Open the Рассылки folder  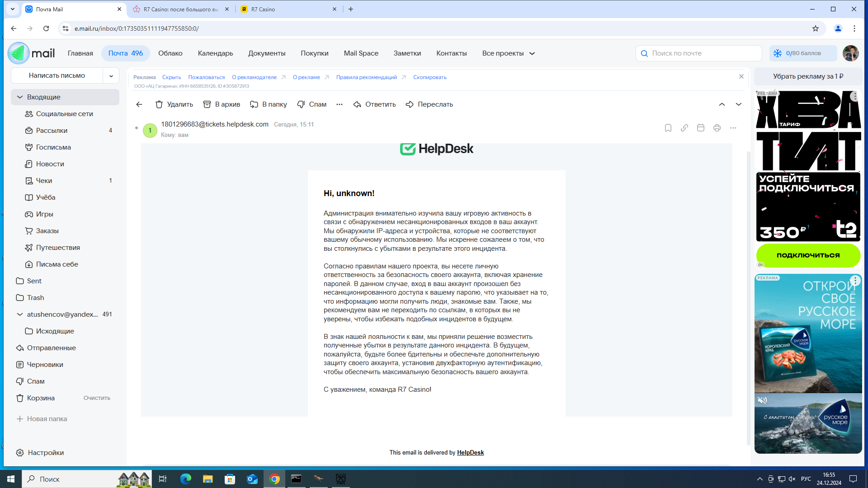(x=65, y=131)
